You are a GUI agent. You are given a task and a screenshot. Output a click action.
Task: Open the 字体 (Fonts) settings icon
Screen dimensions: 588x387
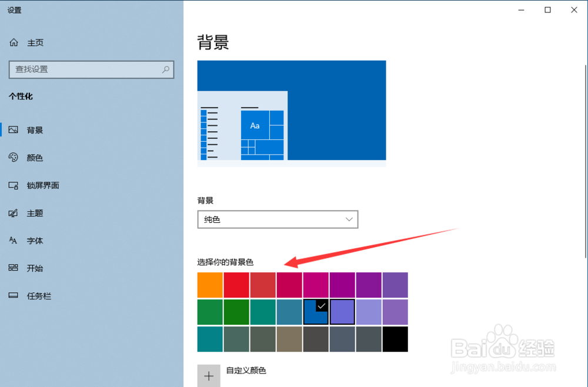16,241
